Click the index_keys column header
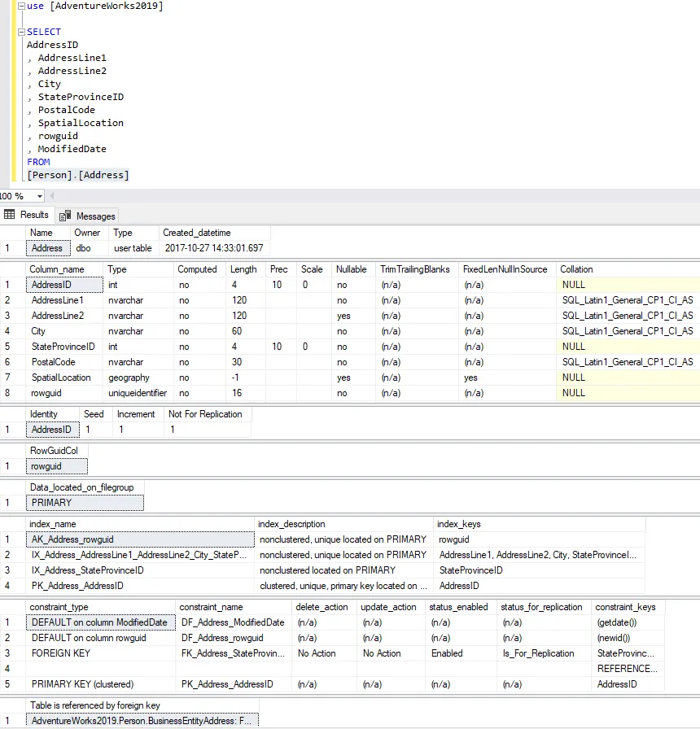 540,524
